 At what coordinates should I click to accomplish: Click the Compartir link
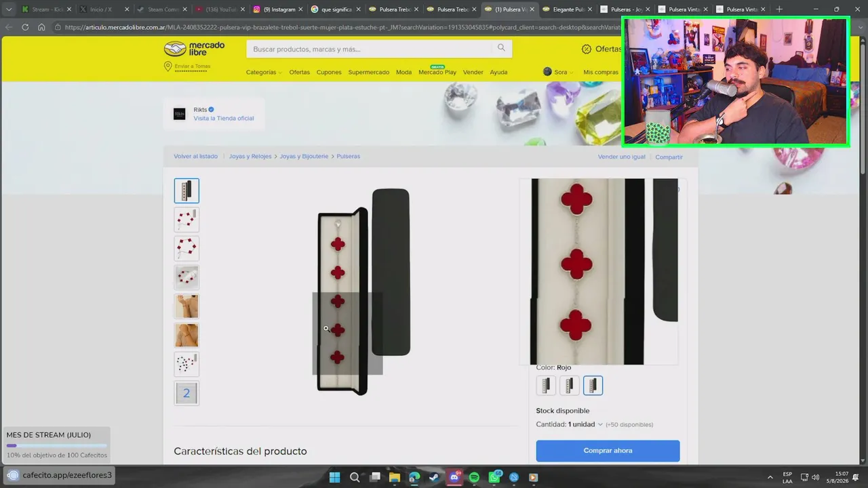pyautogui.click(x=669, y=157)
